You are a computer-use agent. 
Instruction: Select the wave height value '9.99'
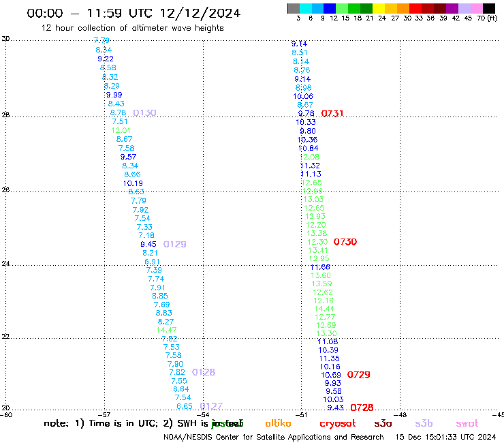coord(114,95)
